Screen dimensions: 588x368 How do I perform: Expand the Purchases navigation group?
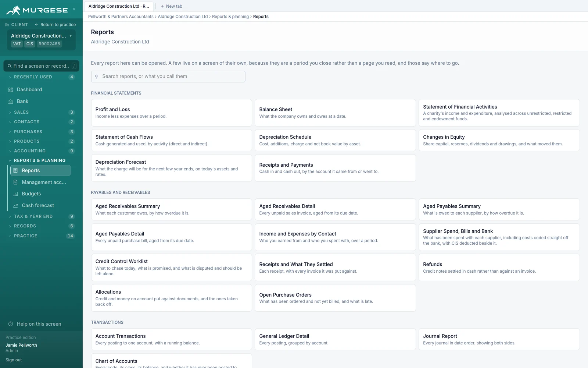[42, 132]
